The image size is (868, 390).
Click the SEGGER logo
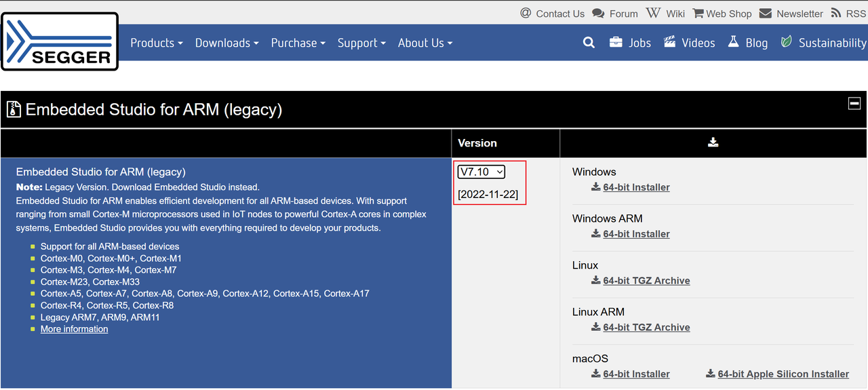click(60, 42)
